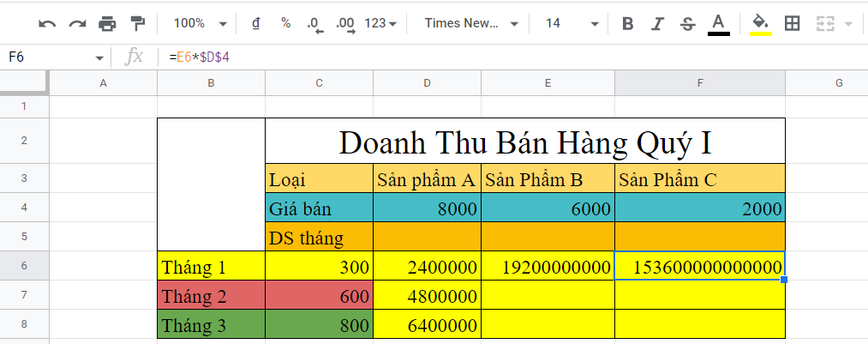
Task: Click the blue fill handle of cell F6
Action: pyautogui.click(x=784, y=280)
